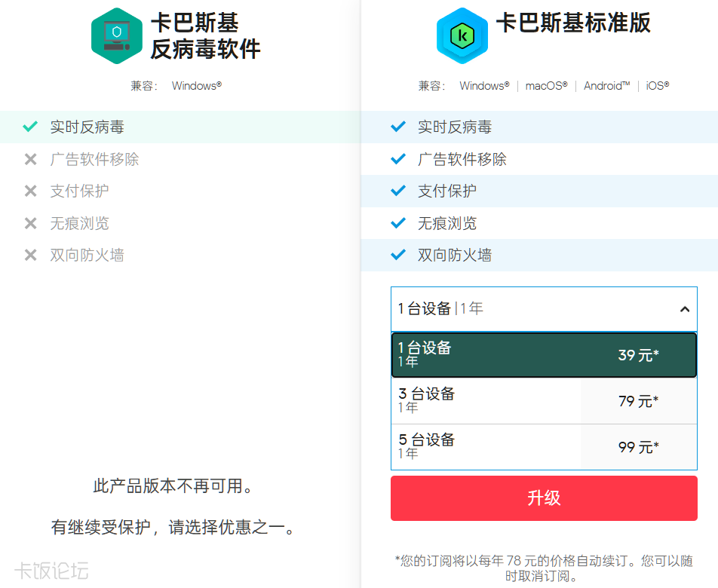
Task: Click the red 升级 button
Action: [544, 498]
